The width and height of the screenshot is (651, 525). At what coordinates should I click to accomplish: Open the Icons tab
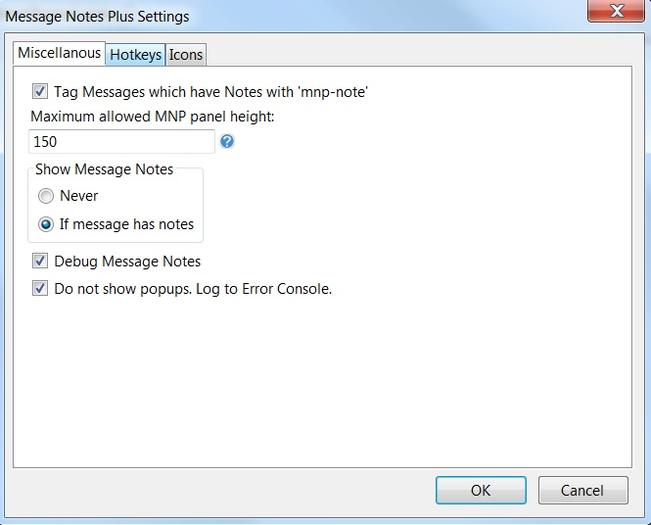point(186,55)
